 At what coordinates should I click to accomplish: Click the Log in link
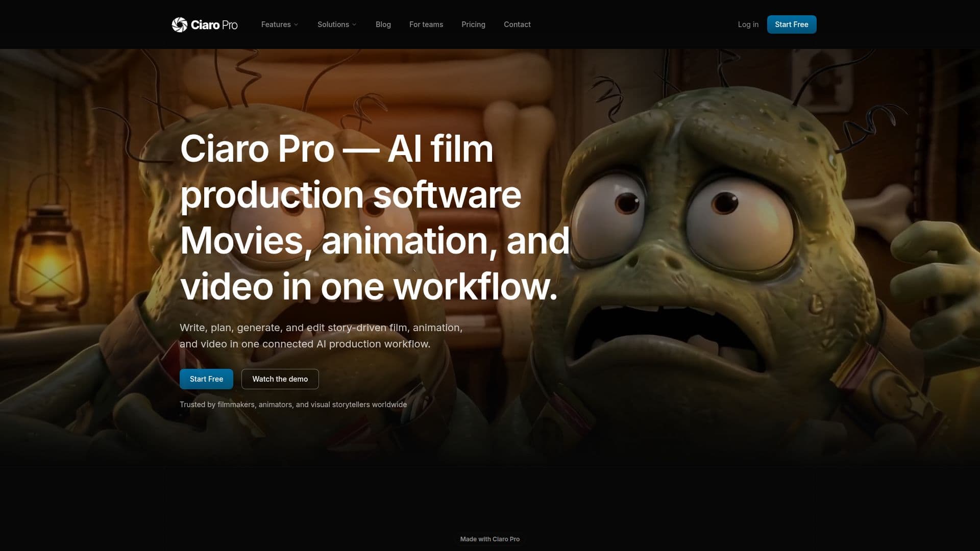coord(748,24)
